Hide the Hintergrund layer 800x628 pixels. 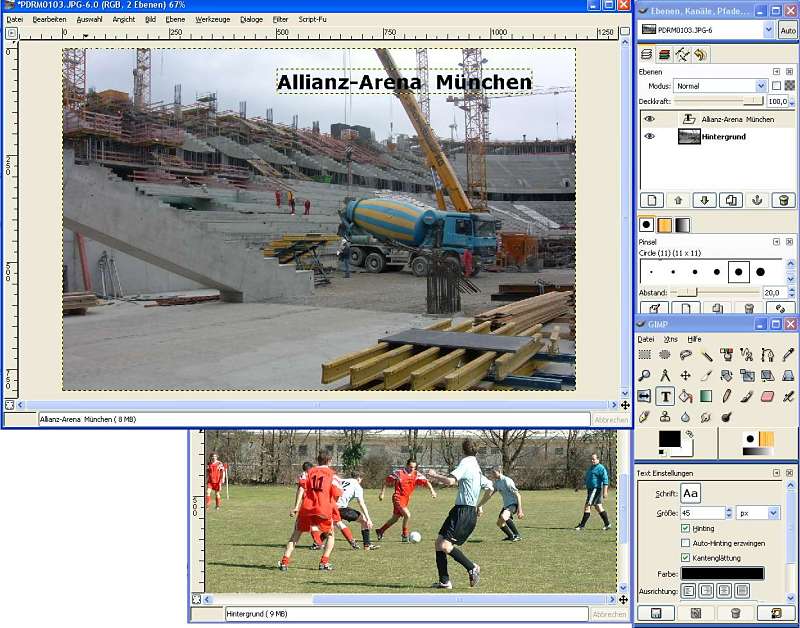(649, 136)
